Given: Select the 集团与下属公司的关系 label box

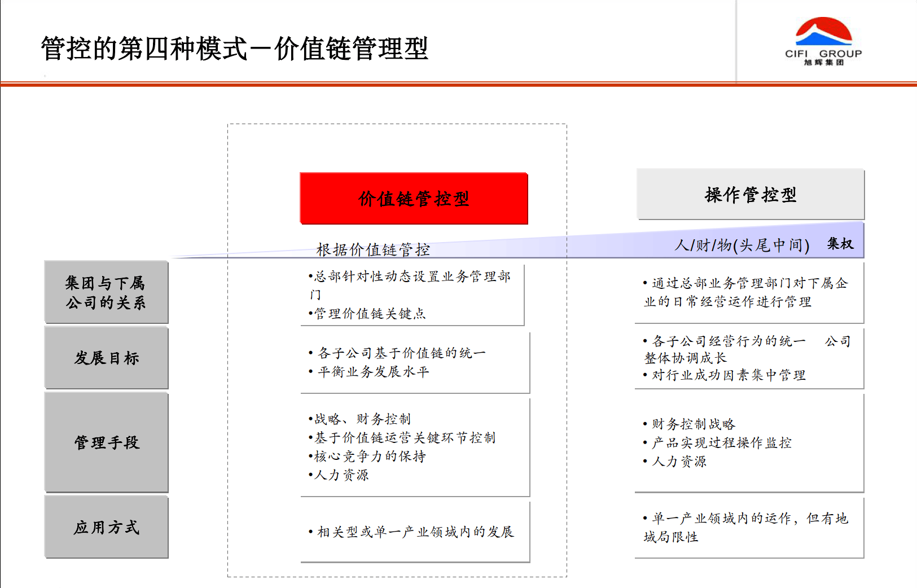Looking at the screenshot, I should point(106,292).
